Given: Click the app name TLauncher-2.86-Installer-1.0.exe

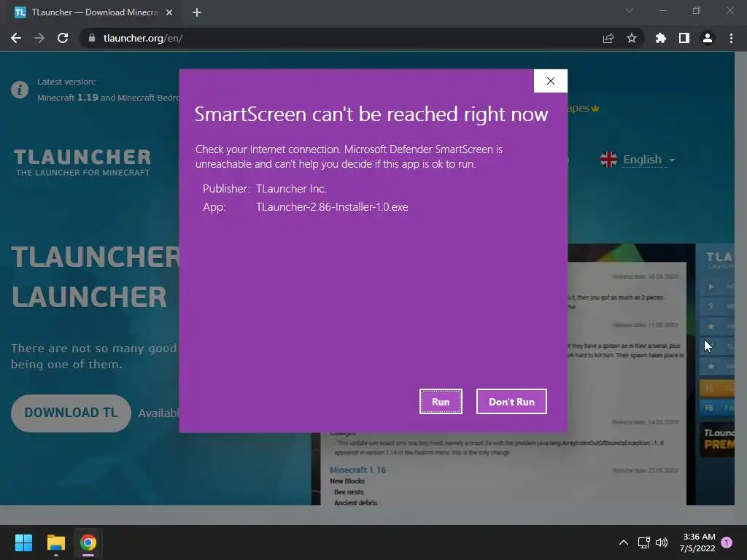Looking at the screenshot, I should tap(332, 207).
